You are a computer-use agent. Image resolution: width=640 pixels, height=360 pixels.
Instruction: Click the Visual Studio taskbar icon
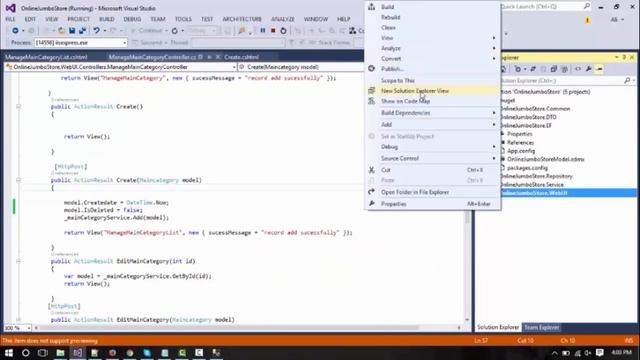(x=78, y=353)
